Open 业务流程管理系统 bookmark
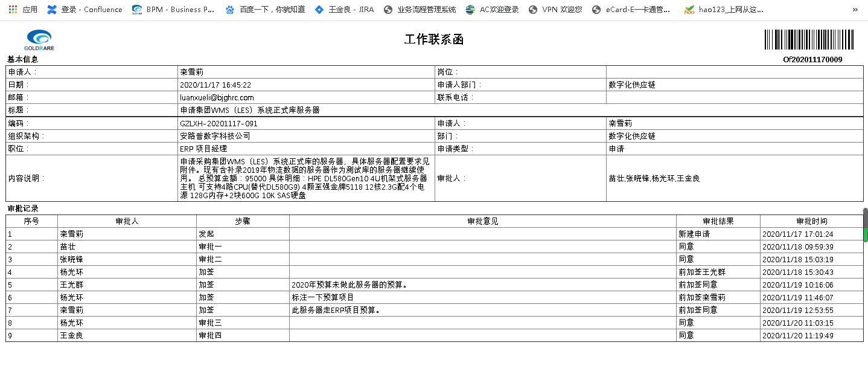Image resolution: width=868 pixels, height=374 pixels. 420,10
